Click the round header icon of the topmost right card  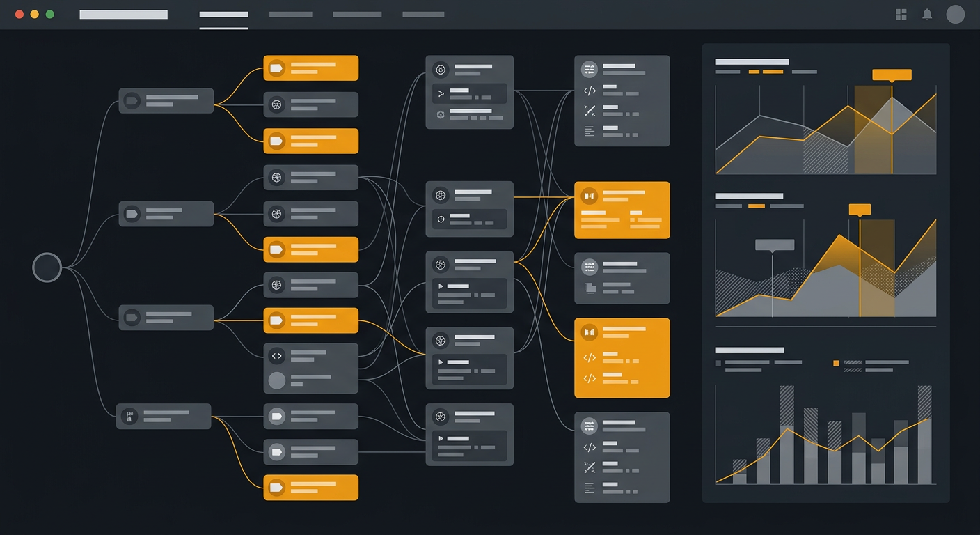(x=590, y=69)
